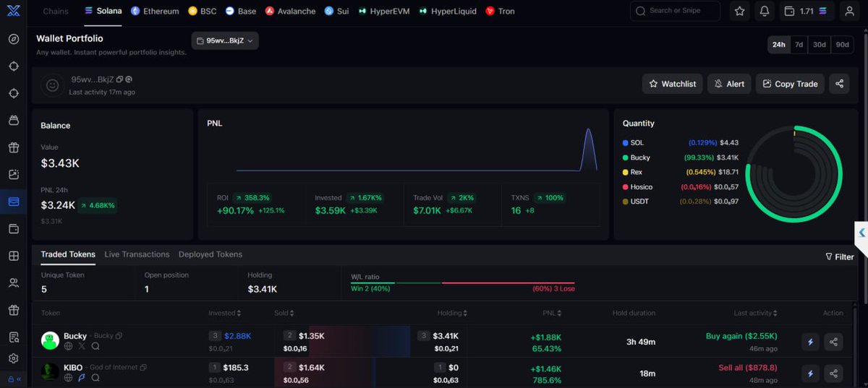The image size is (868, 388).
Task: Copy wallet address 95wv...BkjZ icon
Action: 120,79
